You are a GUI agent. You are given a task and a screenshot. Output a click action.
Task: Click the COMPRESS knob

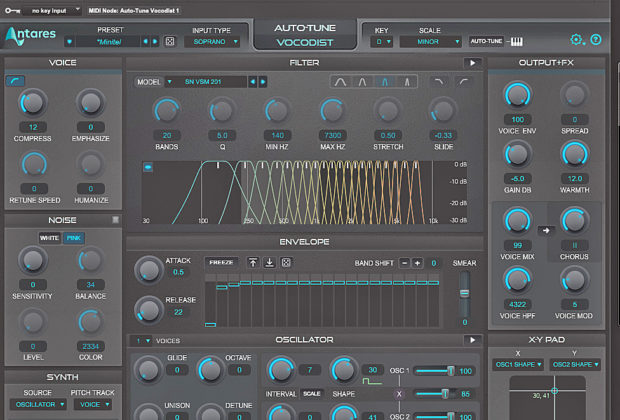(33, 103)
